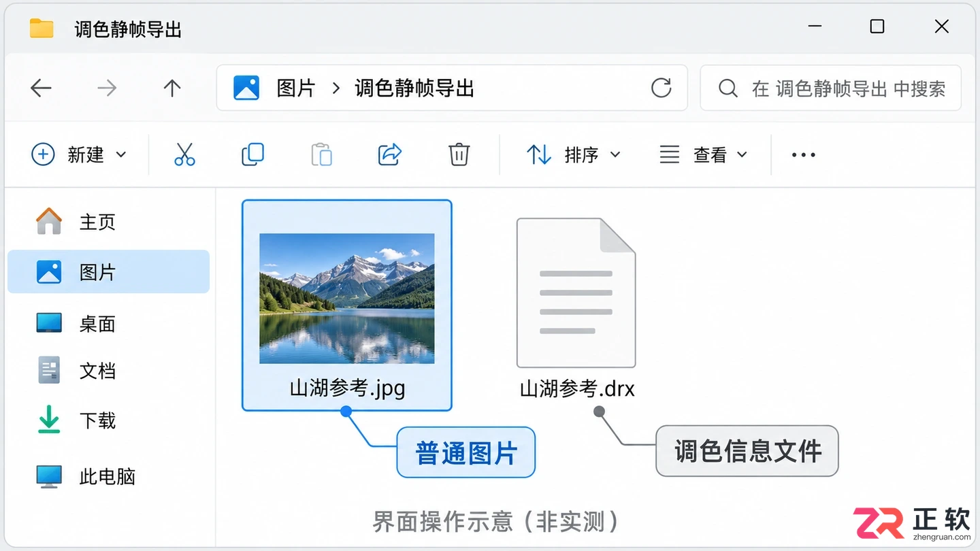The image size is (980, 551).
Task: Expand the 查看 view options
Action: 704,154
